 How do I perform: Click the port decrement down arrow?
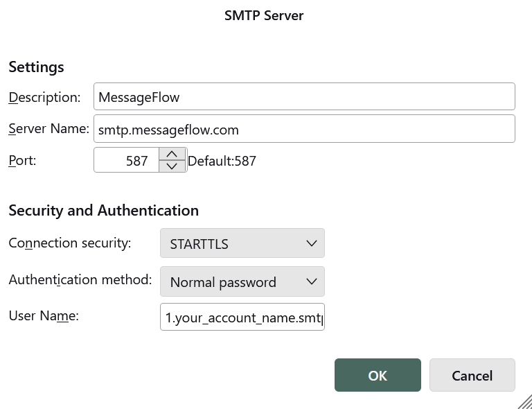tap(172, 166)
